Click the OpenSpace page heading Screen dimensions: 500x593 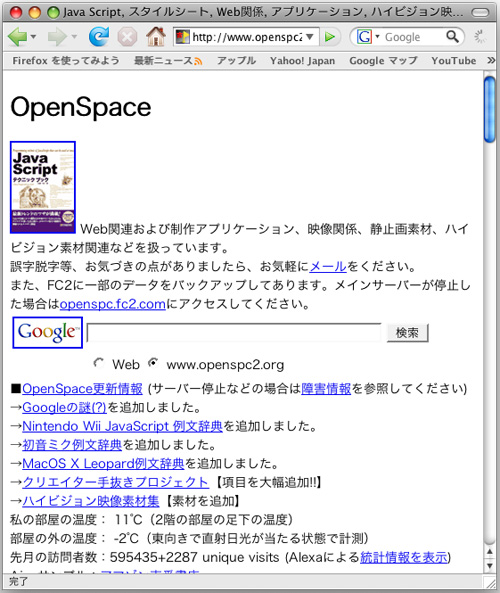81,107
